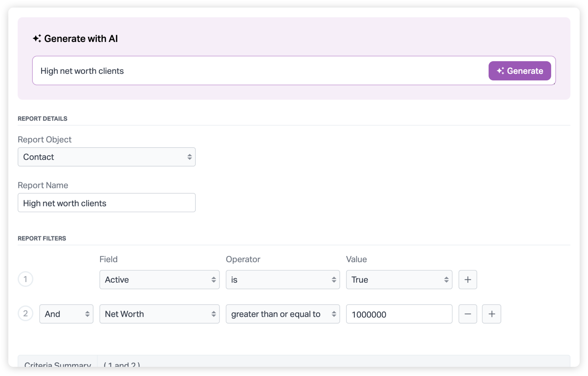Open the True value dropdown
This screenshot has width=588, height=376.
[399, 279]
